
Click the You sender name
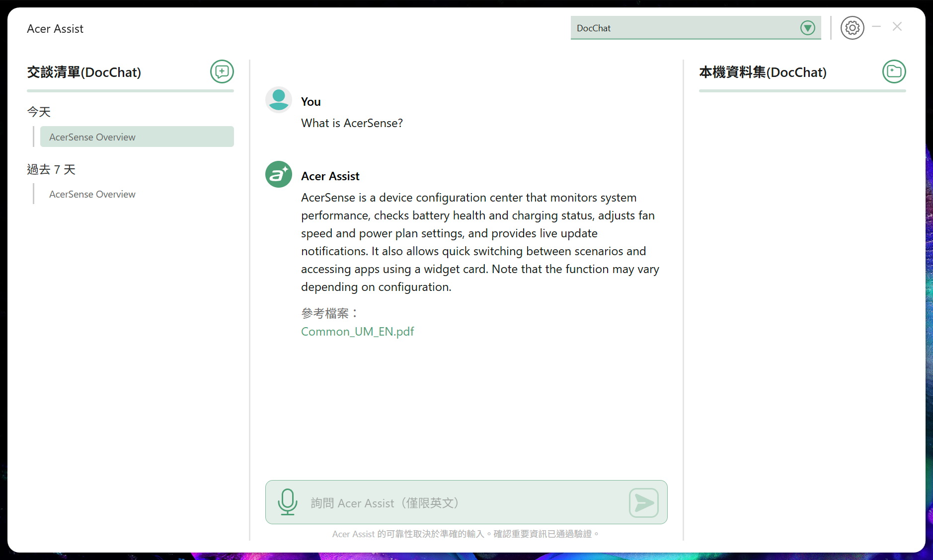(311, 102)
